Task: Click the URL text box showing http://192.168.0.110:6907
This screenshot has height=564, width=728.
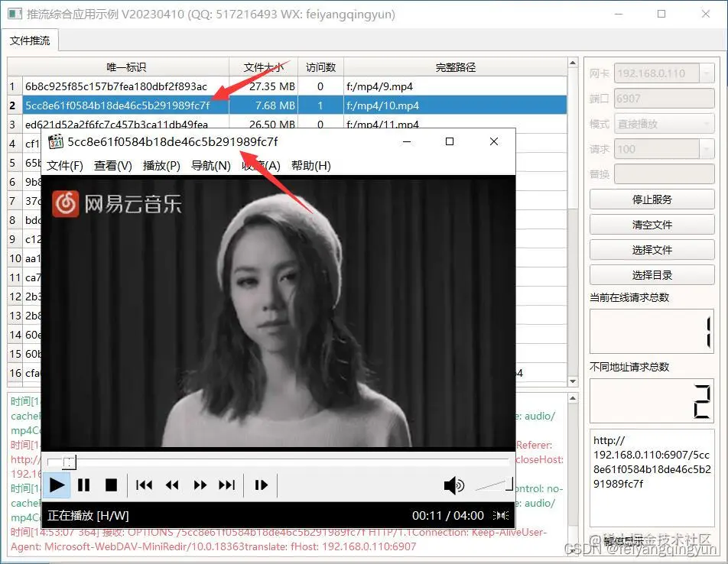Action: point(652,478)
